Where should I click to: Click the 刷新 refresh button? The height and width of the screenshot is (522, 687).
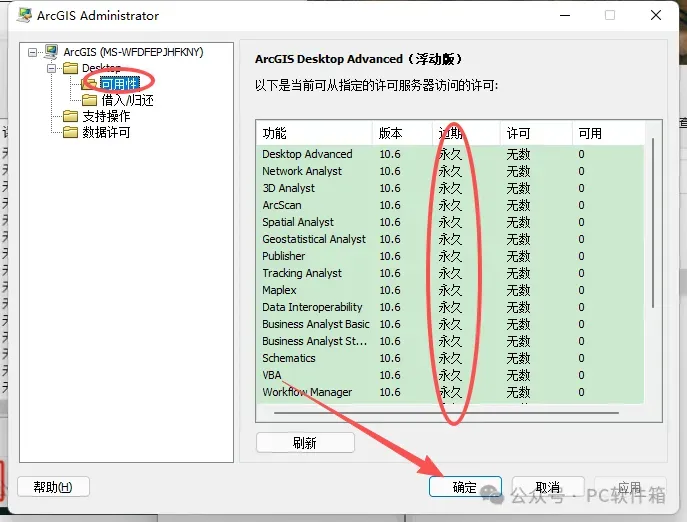tap(305, 443)
